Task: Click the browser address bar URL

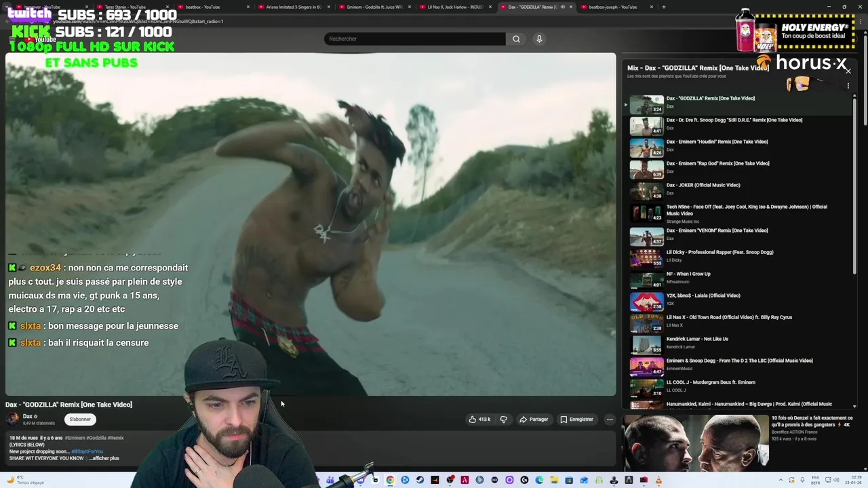Action: 138,21
